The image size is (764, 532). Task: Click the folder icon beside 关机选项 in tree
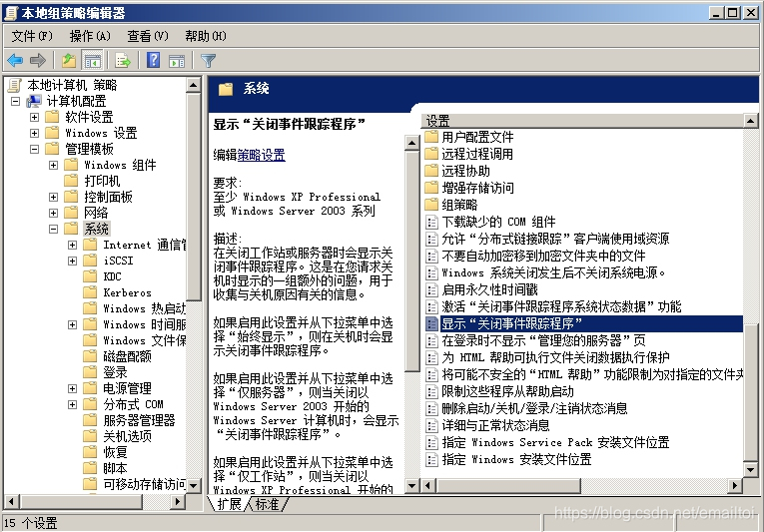[x=90, y=436]
